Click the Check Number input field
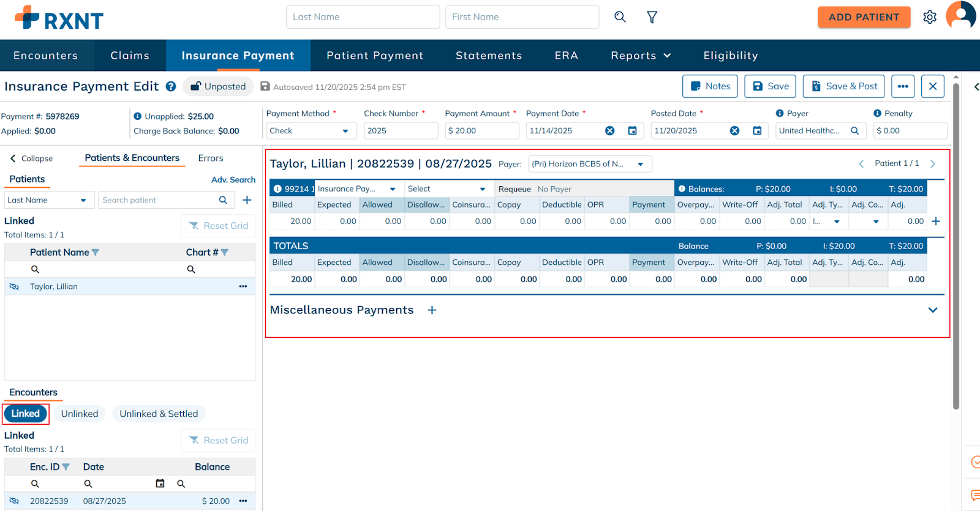 pyautogui.click(x=401, y=131)
